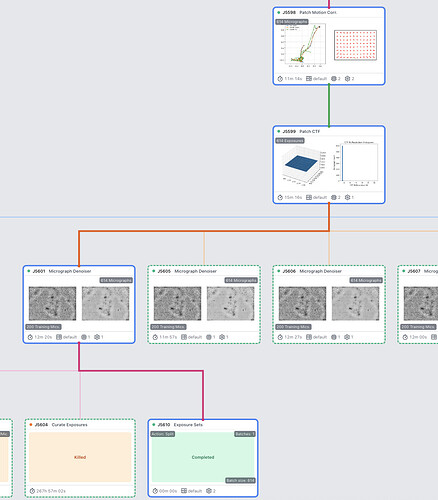Open the denoised micrograph thumbnail in J5601

point(106,304)
